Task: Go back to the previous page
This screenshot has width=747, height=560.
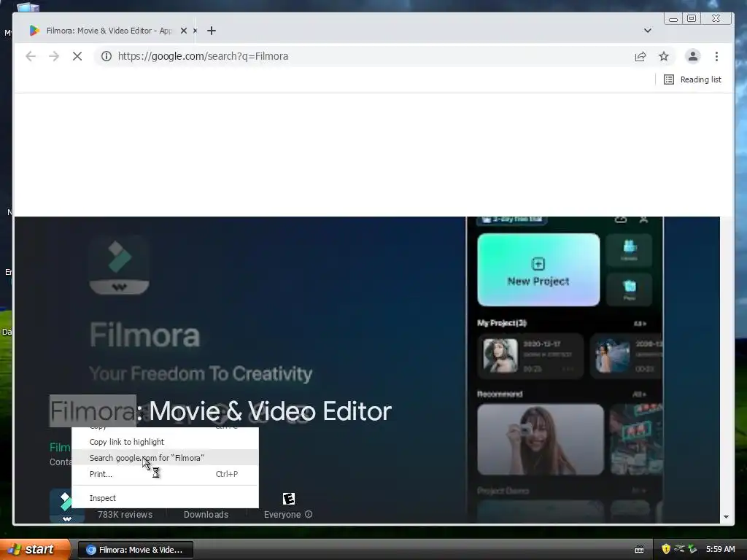Action: click(31, 56)
